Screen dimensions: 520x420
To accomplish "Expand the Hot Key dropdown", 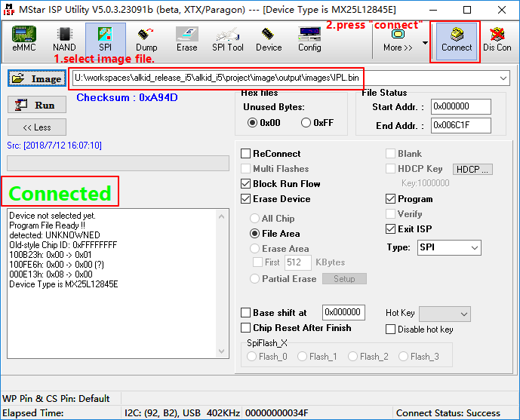I will point(463,314).
